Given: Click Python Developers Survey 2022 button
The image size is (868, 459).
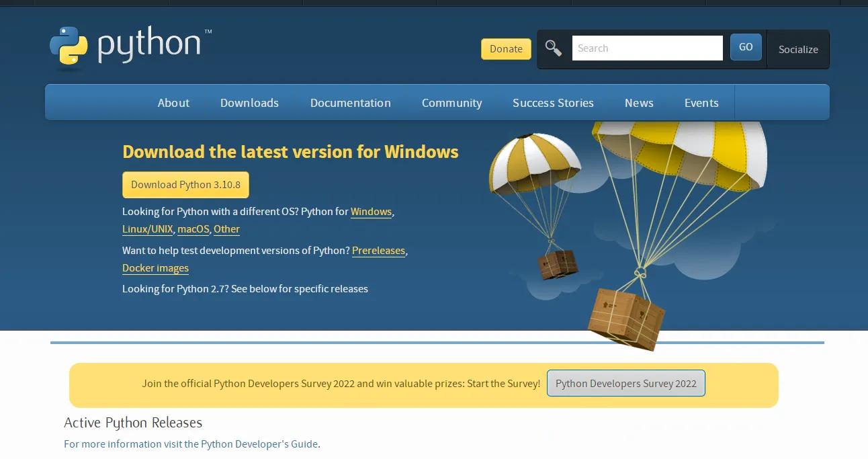Looking at the screenshot, I should [626, 383].
